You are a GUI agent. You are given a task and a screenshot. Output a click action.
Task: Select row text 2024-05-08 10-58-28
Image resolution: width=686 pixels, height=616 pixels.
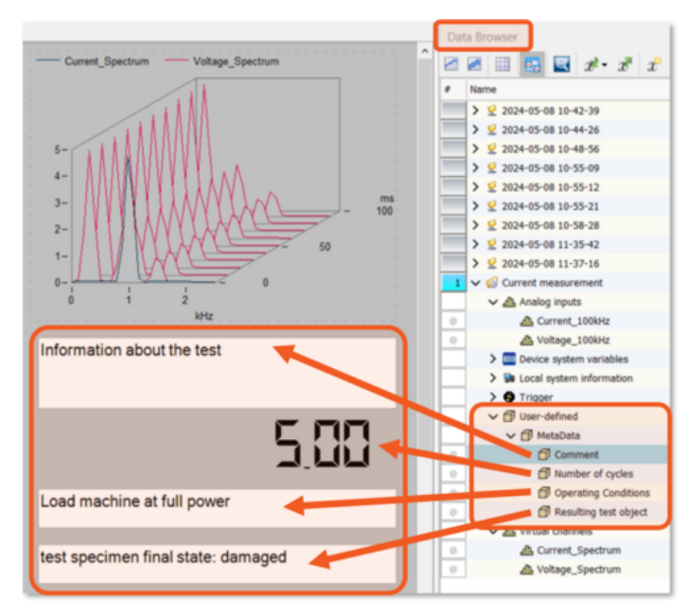pos(551,225)
